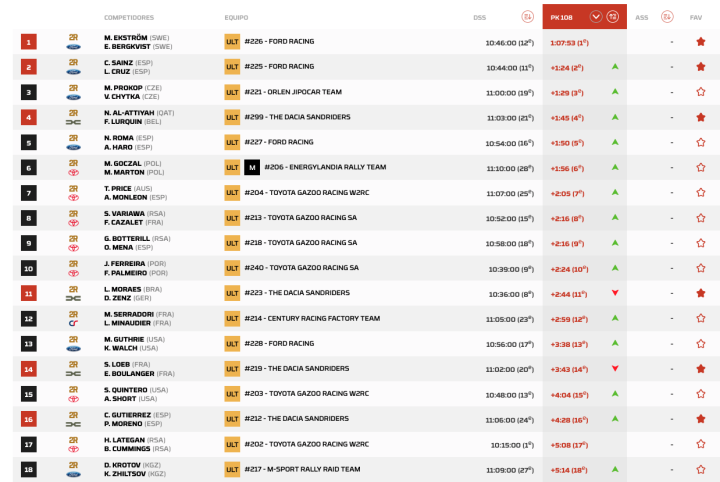
Task: Open C. Sainz competitor name link
Action: 119,62
